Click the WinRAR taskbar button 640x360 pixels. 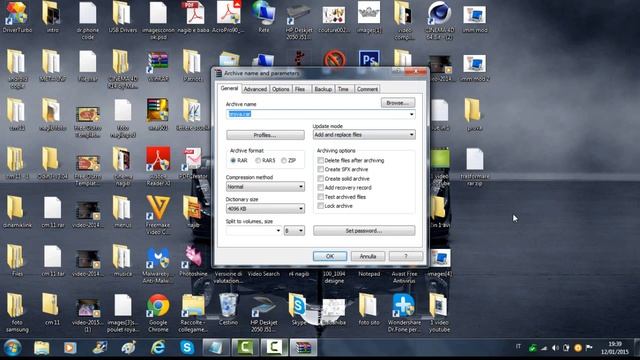[303, 347]
